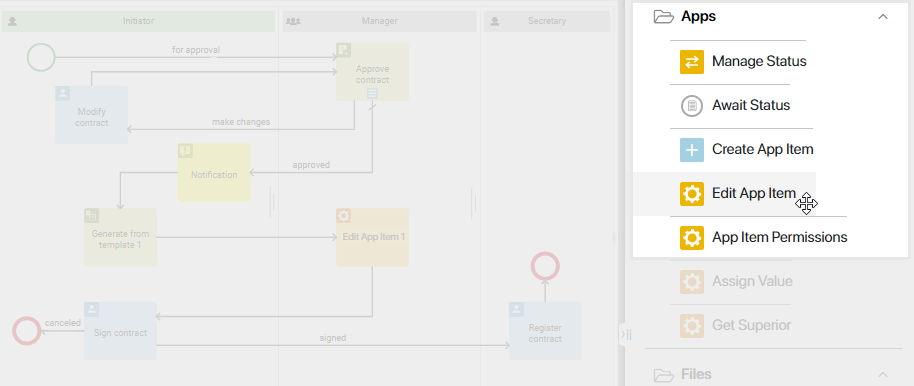Click the Apps section title
Image resolution: width=914 pixels, height=386 pixels.
point(698,16)
